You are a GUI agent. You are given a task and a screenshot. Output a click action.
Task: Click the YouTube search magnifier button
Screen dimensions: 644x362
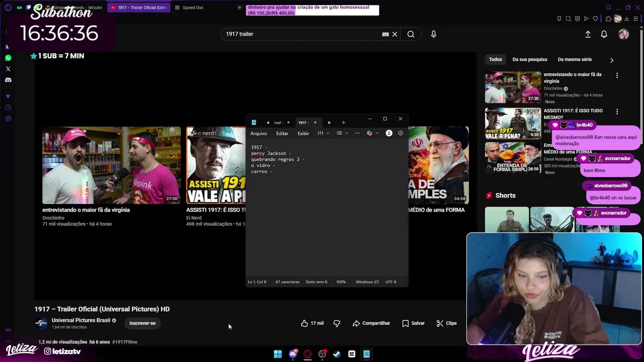pyautogui.click(x=411, y=34)
